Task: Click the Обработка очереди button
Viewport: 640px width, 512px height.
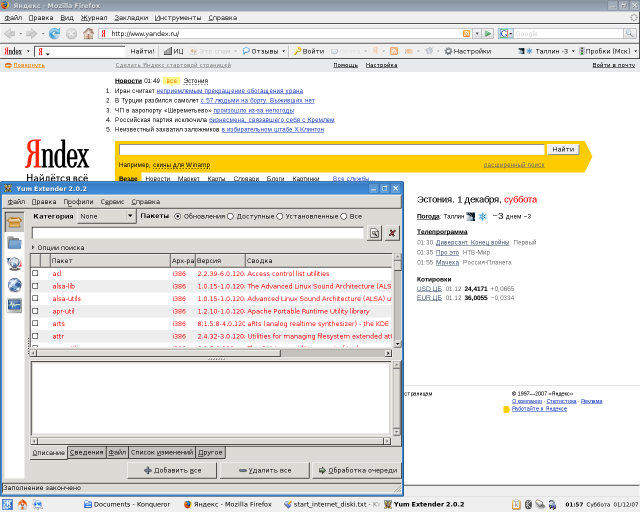Action: (x=358, y=470)
